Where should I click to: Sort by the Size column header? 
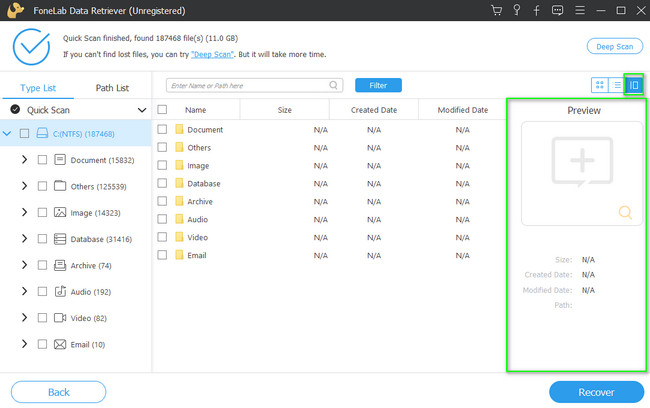[x=284, y=110]
